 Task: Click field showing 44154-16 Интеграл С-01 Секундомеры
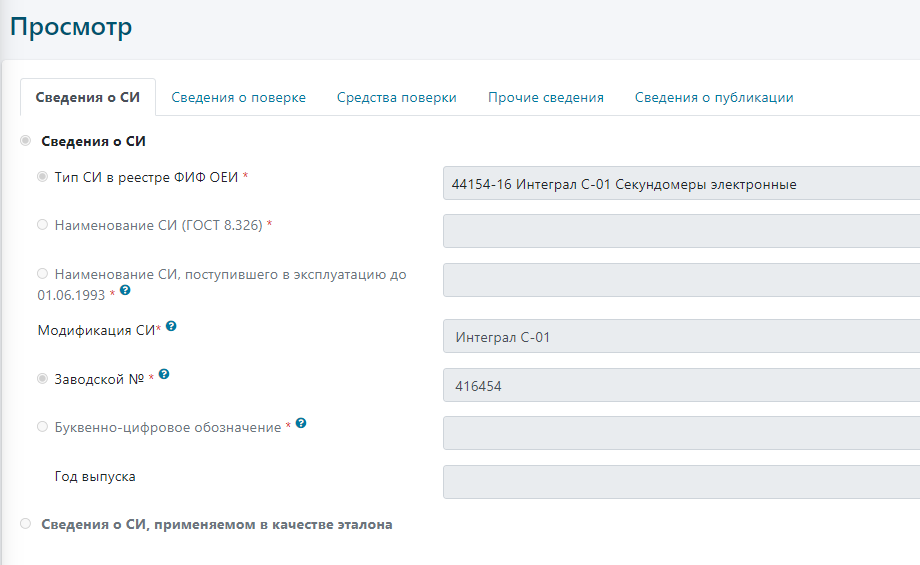tap(680, 184)
